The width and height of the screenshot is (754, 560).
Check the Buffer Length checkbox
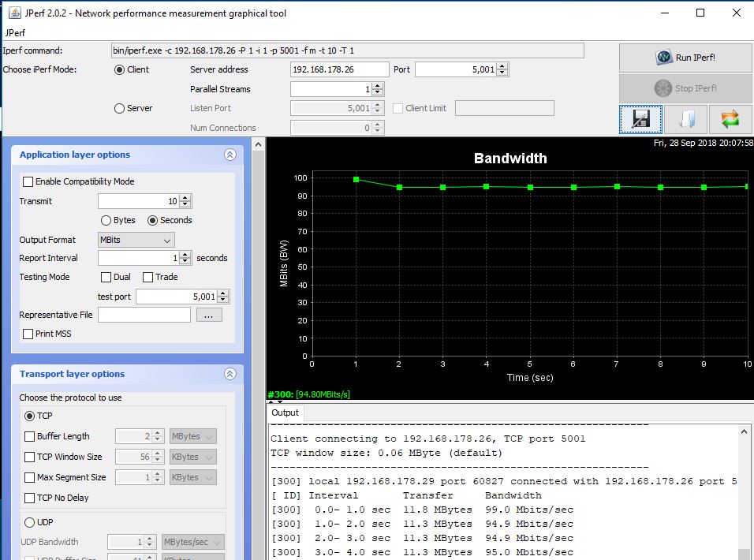pyautogui.click(x=29, y=436)
